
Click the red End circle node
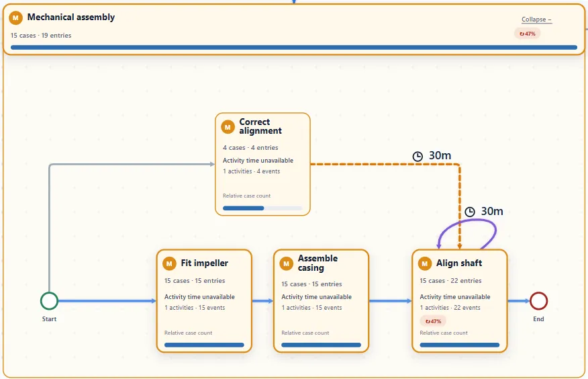(538, 301)
